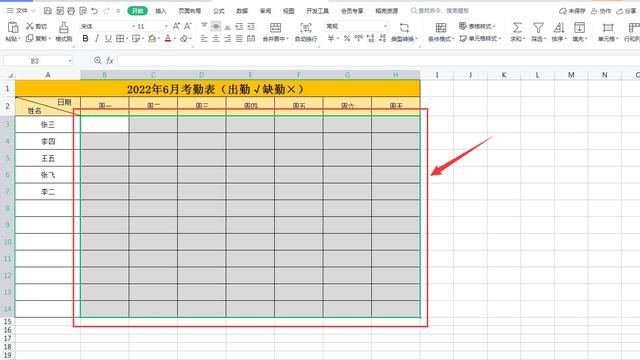The width and height of the screenshot is (640, 360).
Task: Click the Copy icon
Action: 30,38
